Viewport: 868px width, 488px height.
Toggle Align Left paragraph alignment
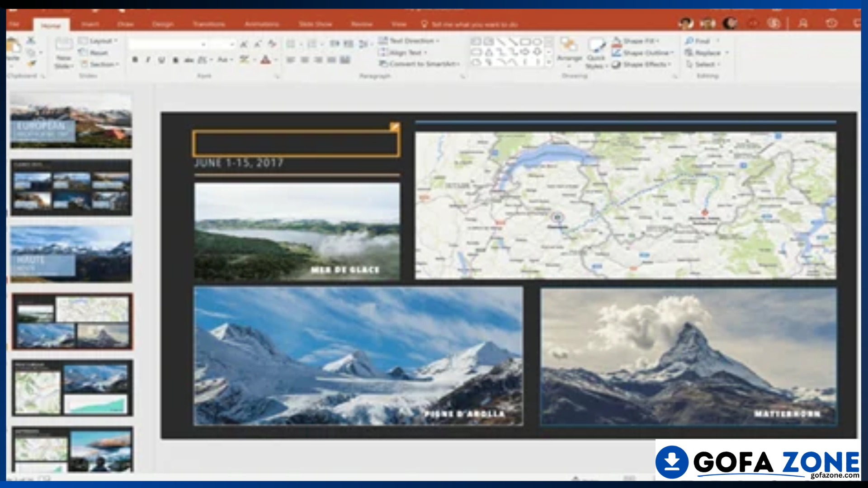coord(291,60)
